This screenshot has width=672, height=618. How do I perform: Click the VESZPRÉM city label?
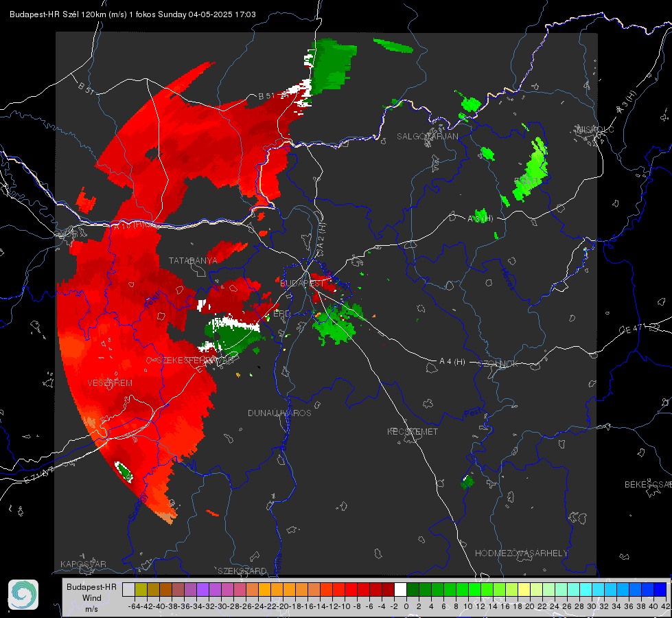tap(110, 383)
